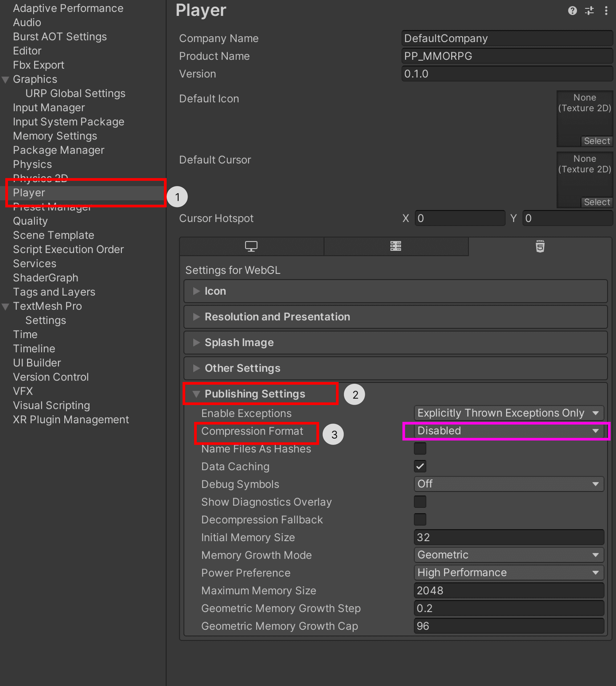The width and height of the screenshot is (616, 686).
Task: Select Quality in the settings sidebar
Action: [x=30, y=221]
